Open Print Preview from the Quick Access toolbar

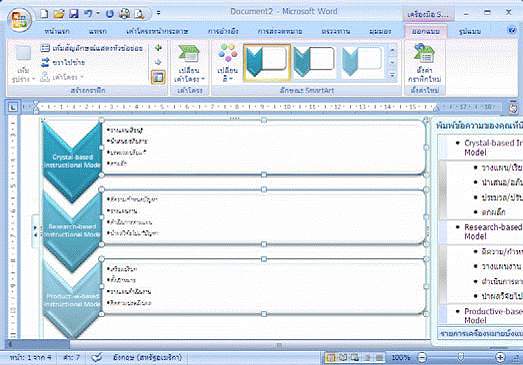139,13
